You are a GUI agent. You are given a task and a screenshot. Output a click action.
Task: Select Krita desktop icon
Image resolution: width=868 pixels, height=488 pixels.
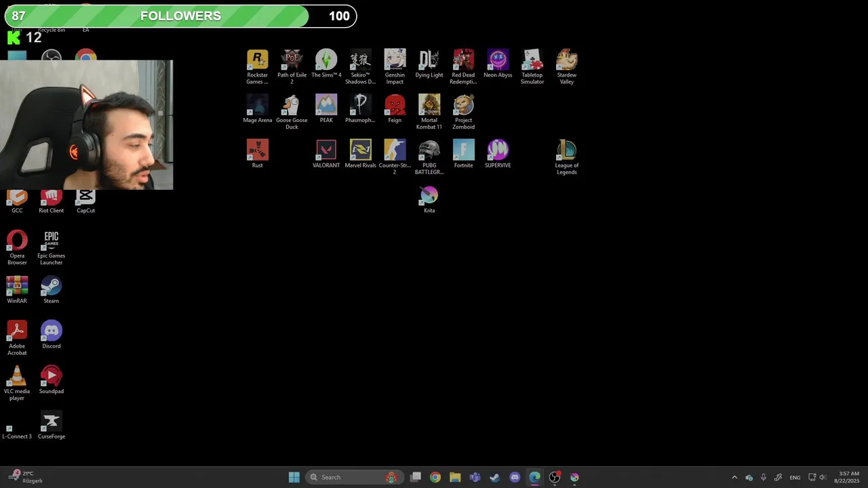[429, 199]
